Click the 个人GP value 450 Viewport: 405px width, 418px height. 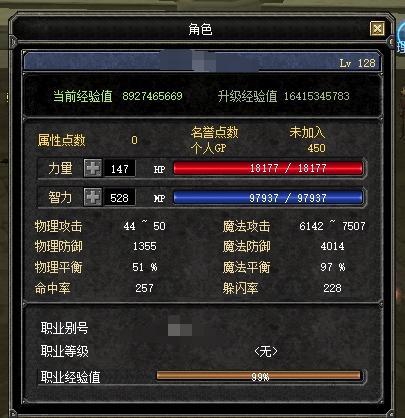click(x=316, y=148)
